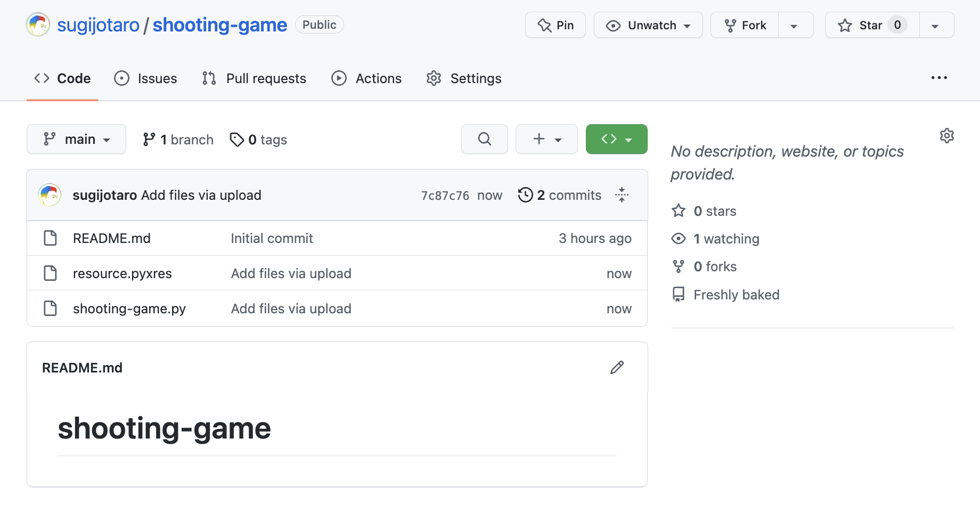This screenshot has height=519, width=980.
Task: View the '2 commits' history link
Action: coord(569,195)
